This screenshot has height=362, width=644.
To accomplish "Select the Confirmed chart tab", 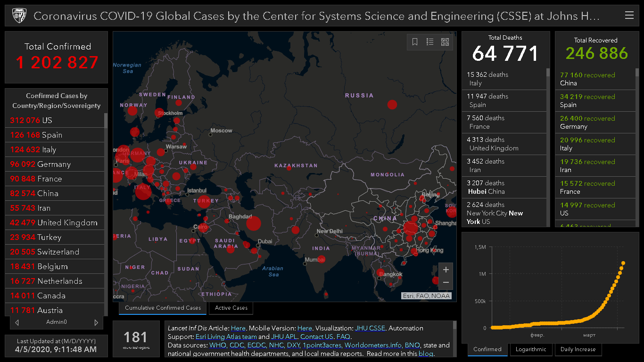I will [x=487, y=349].
